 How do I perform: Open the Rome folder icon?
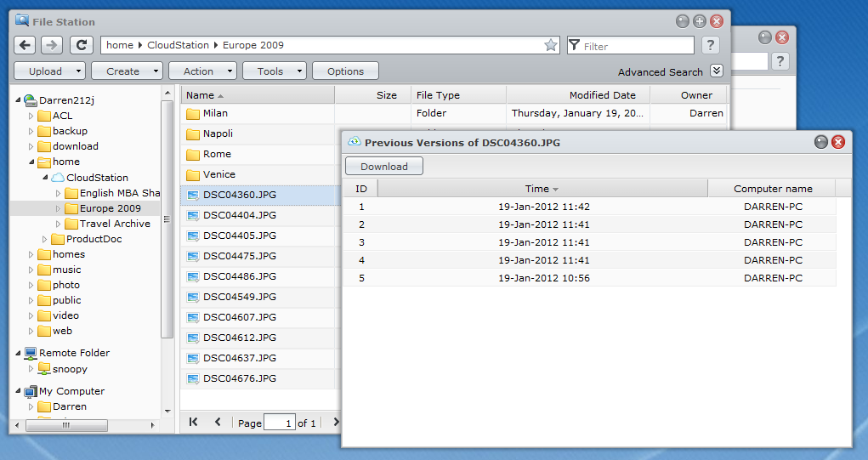pos(193,155)
